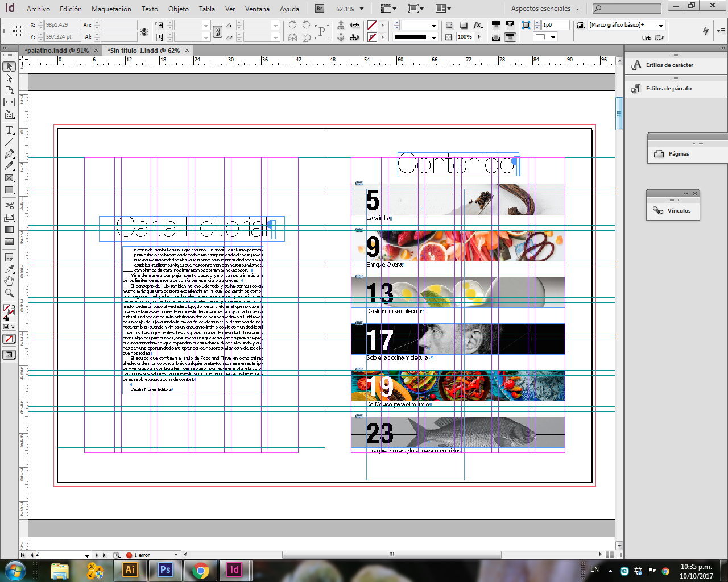This screenshot has width=728, height=582.
Task: Click the fill color swatch in control bar
Action: 372,26
